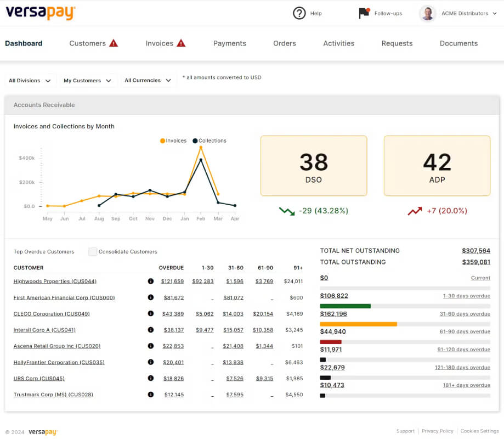The width and height of the screenshot is (504, 439).
Task: Open the Follow-ups flag icon
Action: click(364, 13)
